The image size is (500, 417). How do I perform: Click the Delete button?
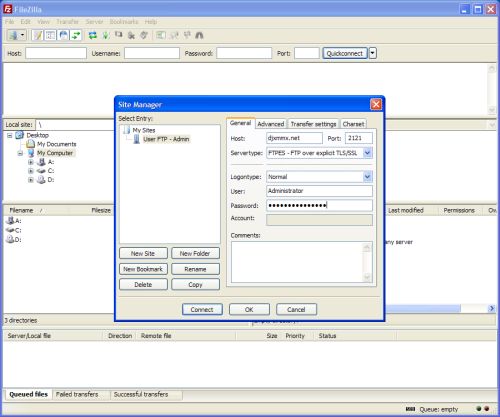click(x=143, y=284)
